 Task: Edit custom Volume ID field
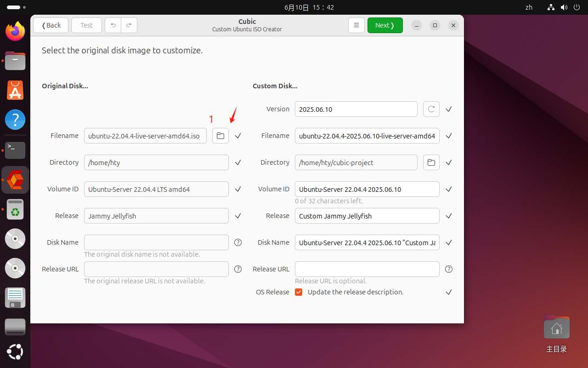[367, 189]
